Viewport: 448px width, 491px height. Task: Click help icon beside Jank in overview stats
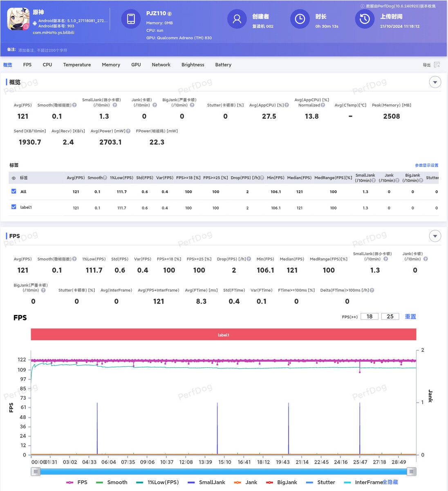[155, 105]
